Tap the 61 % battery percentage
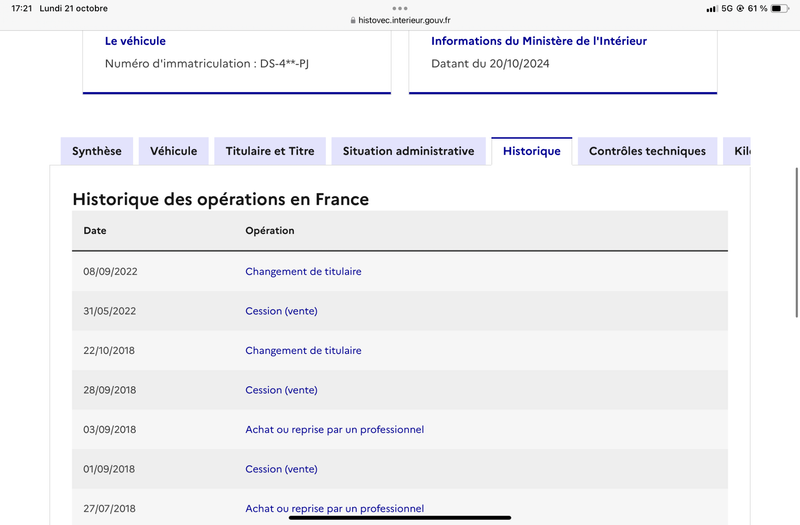The image size is (800, 525). click(757, 8)
